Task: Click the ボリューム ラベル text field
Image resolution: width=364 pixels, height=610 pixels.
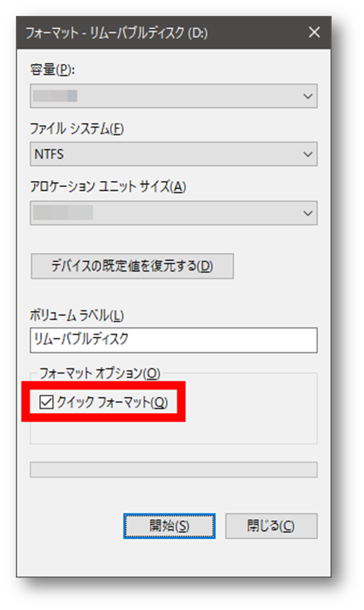Action: click(173, 340)
